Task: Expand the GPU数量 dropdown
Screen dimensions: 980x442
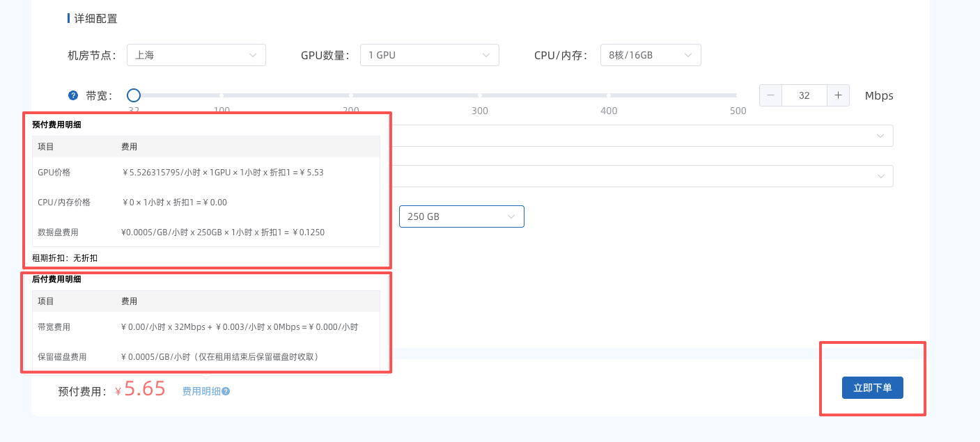Action: 429,55
